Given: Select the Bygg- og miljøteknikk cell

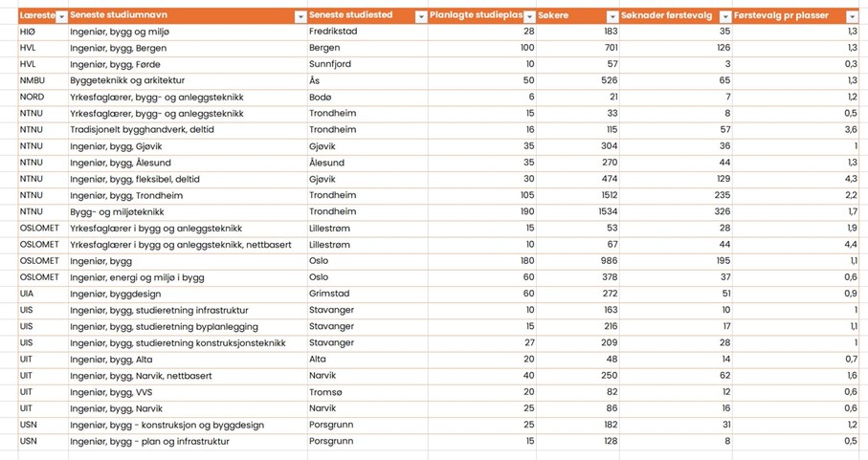Looking at the screenshot, I should tap(188, 211).
